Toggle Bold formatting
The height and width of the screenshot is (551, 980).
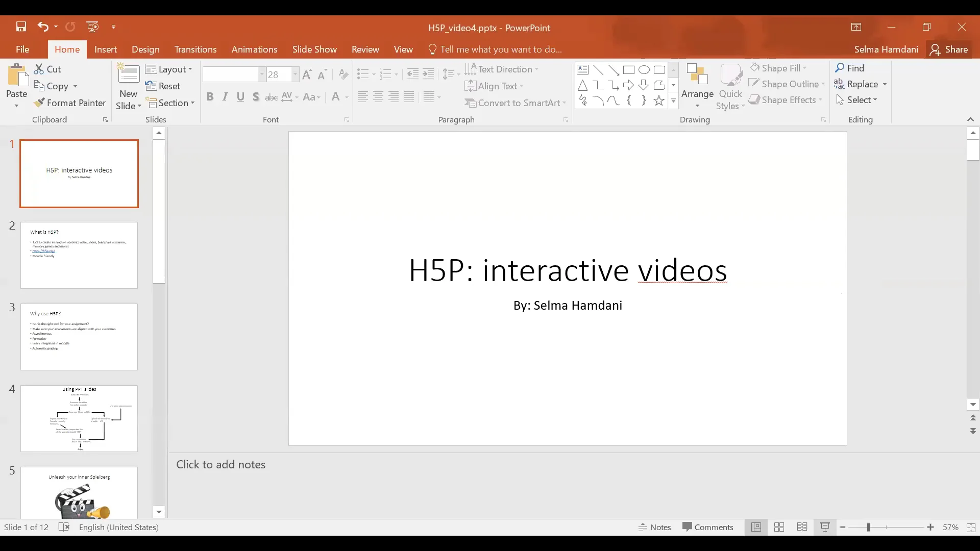[x=210, y=97]
